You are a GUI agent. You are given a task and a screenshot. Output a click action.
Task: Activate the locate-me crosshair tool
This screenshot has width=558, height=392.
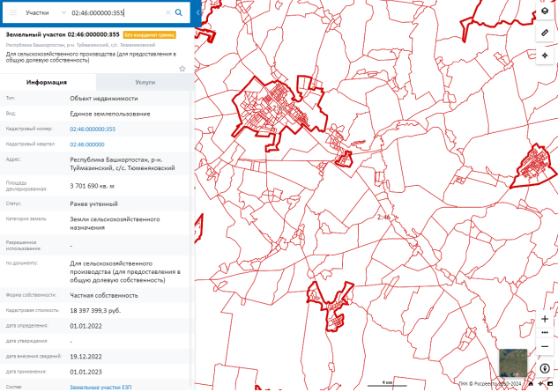(x=545, y=55)
